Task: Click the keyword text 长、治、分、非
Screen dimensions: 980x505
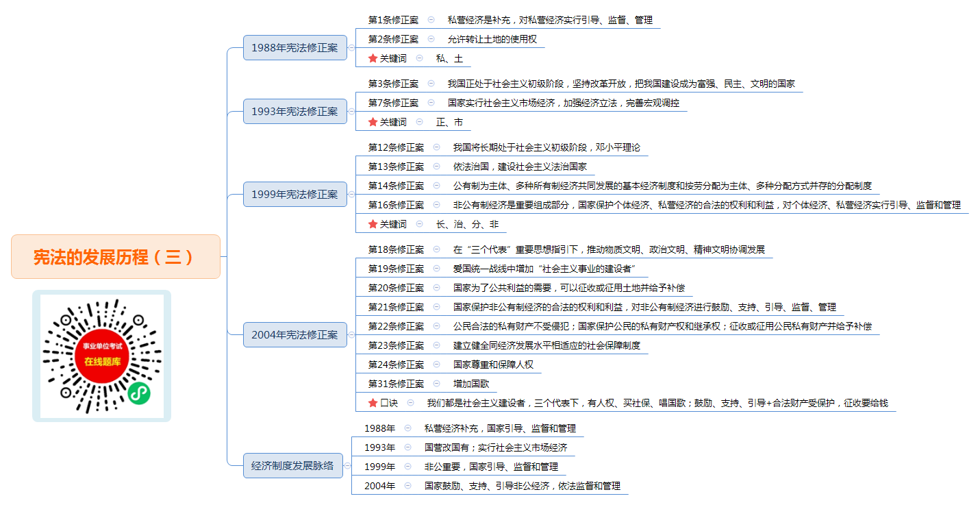Action: (467, 224)
